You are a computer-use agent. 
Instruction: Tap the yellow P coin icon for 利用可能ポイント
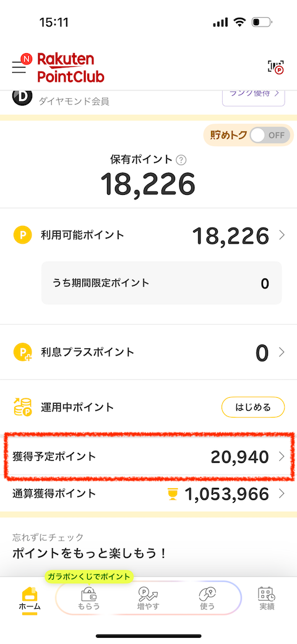tap(23, 235)
